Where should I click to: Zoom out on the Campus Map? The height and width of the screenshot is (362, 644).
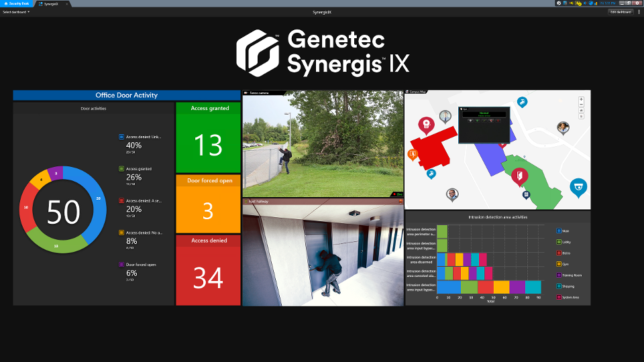pyautogui.click(x=581, y=105)
